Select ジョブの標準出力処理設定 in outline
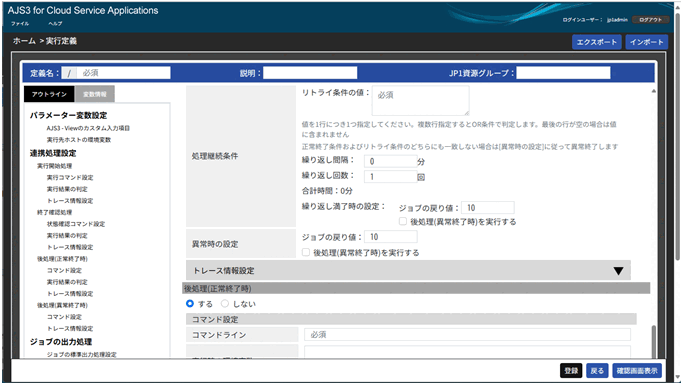This screenshot has height=384, width=682. (x=81, y=354)
